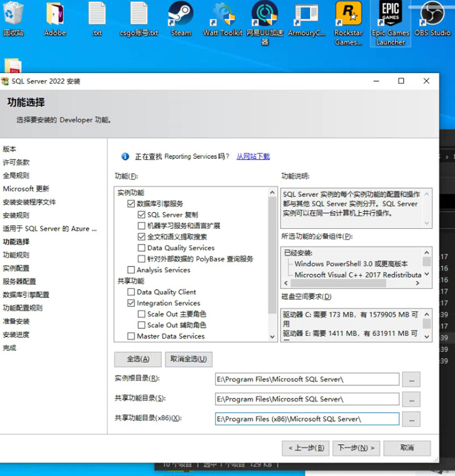Browse for the 共享功能目录(x86) folder
The height and width of the screenshot is (476, 455).
(411, 419)
